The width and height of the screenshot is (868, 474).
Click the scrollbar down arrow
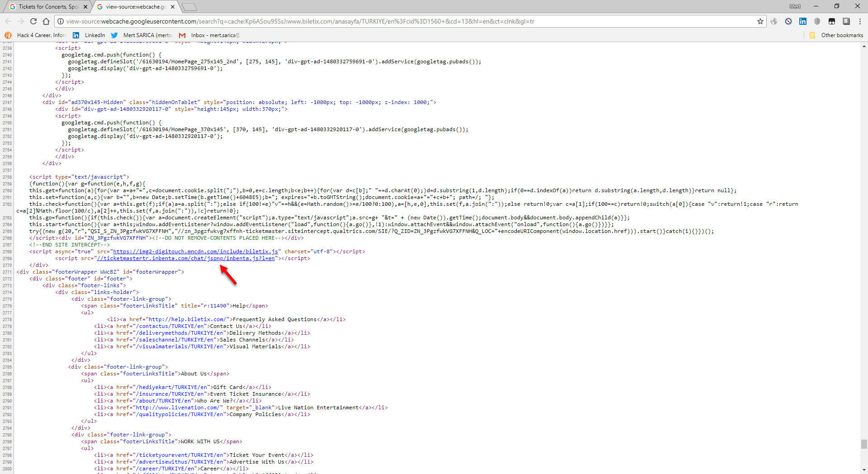[864, 470]
